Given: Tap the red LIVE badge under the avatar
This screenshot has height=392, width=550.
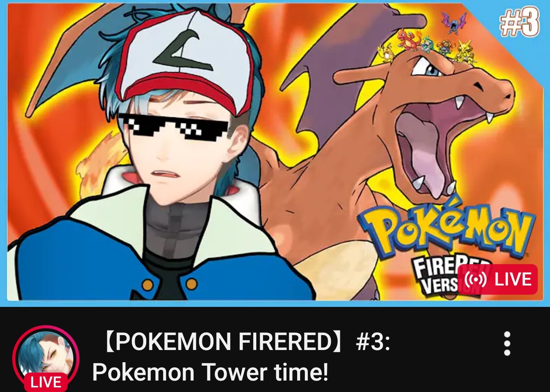Looking at the screenshot, I should tap(46, 382).
